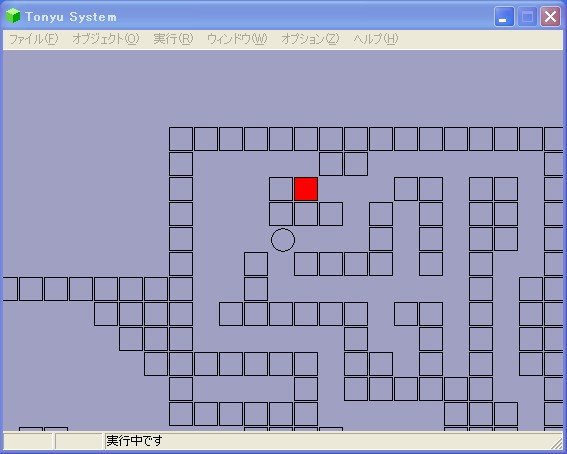
Task: Close the Tonyu System window
Action: click(x=550, y=17)
